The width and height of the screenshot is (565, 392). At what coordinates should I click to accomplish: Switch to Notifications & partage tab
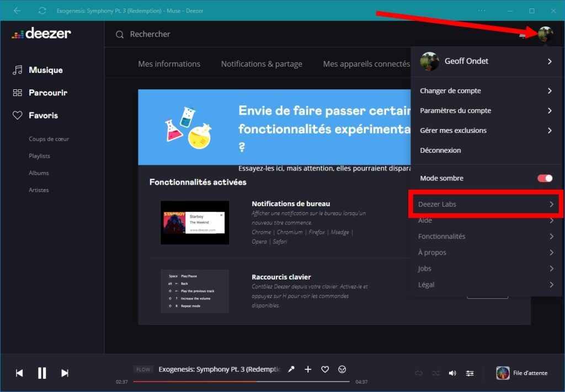point(262,64)
